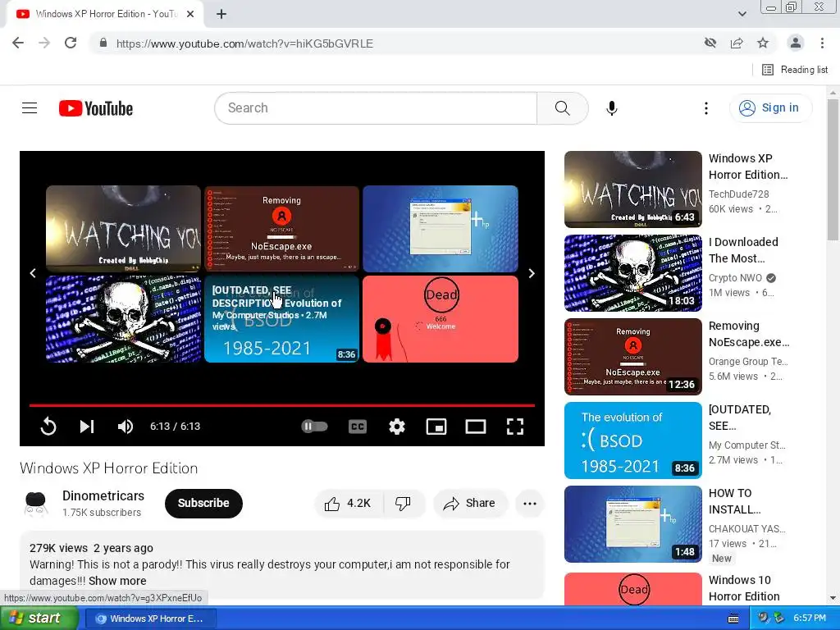The width and height of the screenshot is (840, 630).
Task: Mute the video volume
Action: click(x=126, y=427)
